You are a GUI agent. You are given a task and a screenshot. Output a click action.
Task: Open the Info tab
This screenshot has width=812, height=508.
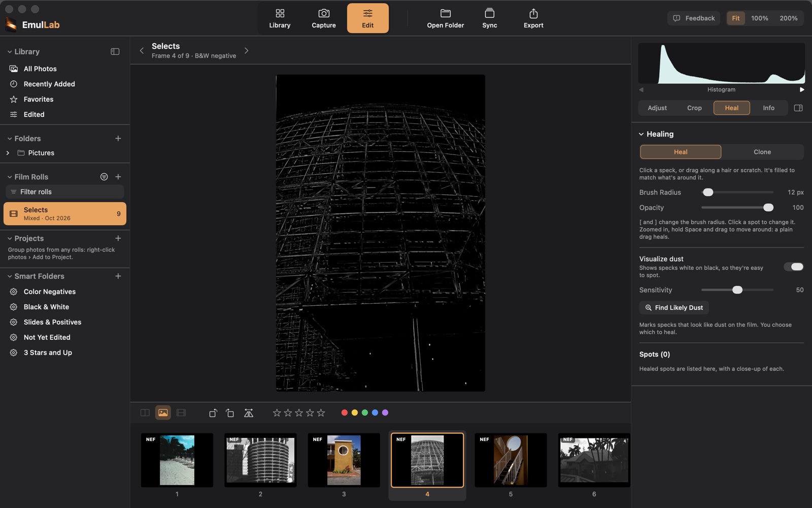768,108
